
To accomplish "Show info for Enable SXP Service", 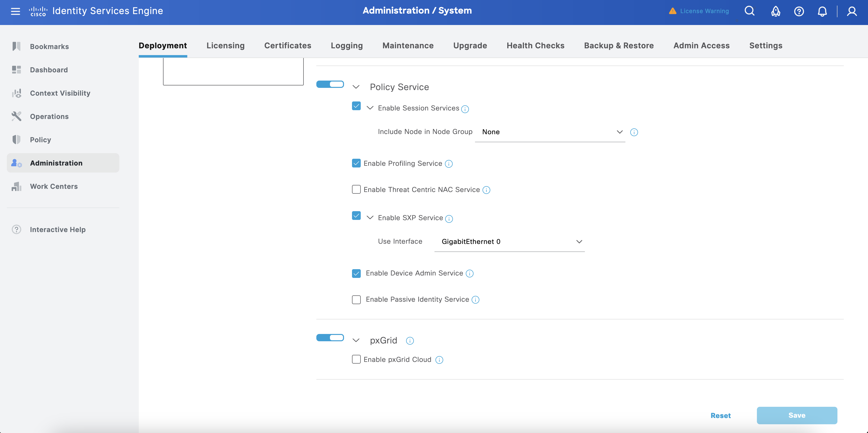I will pyautogui.click(x=449, y=219).
